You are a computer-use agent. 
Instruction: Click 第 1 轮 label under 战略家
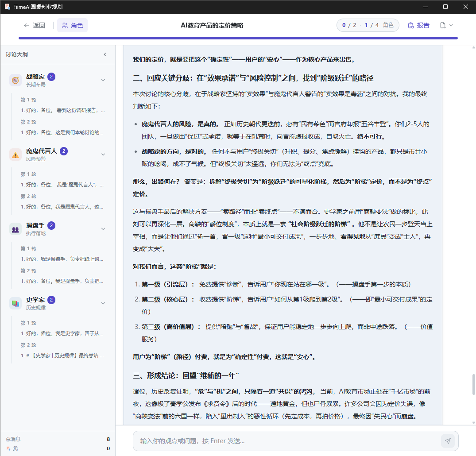click(x=28, y=100)
